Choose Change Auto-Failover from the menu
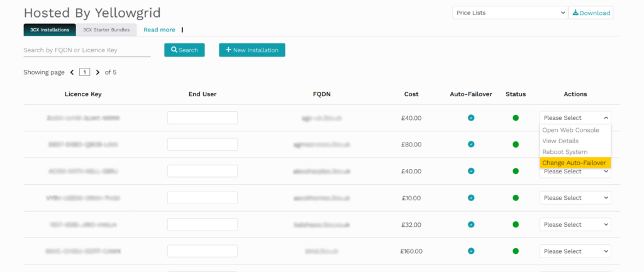Viewport: 644px width, 272px height. (x=574, y=163)
